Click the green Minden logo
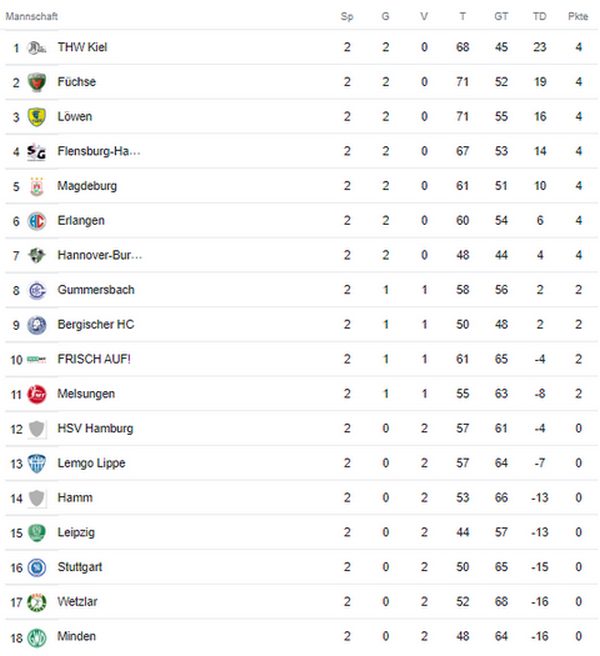This screenshot has width=600, height=656. tap(36, 637)
